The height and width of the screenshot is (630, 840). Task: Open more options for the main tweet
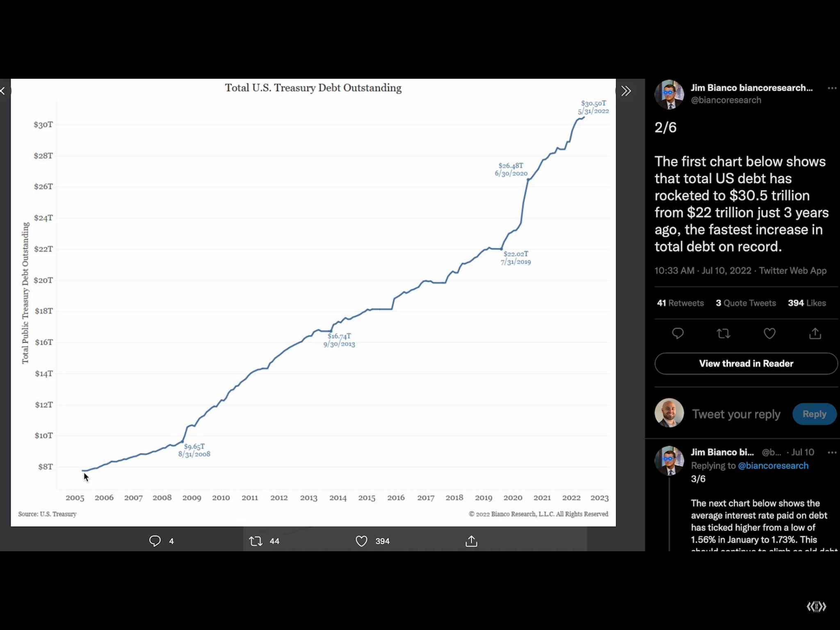[832, 88]
